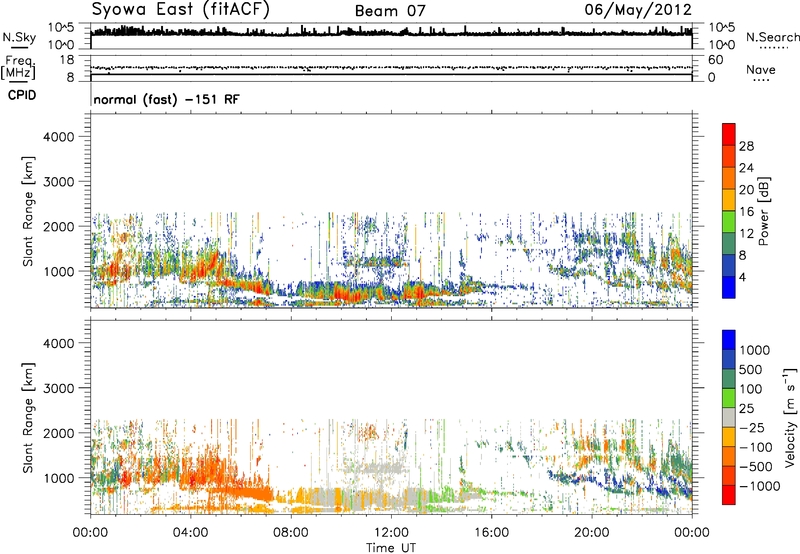800x554 pixels.
Task: Click the '16:00' time axis tick label
Action: click(x=491, y=533)
